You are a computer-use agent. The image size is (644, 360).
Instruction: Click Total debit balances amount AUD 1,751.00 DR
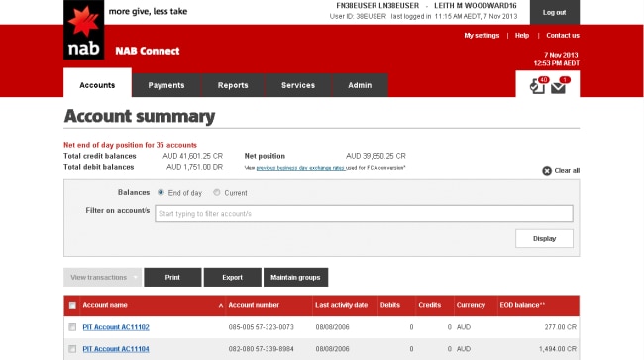(194, 167)
